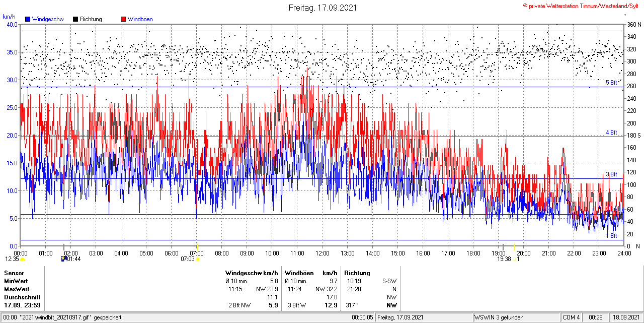Click the current wind speed 5.9
644x323 pixels.
[x=274, y=305]
